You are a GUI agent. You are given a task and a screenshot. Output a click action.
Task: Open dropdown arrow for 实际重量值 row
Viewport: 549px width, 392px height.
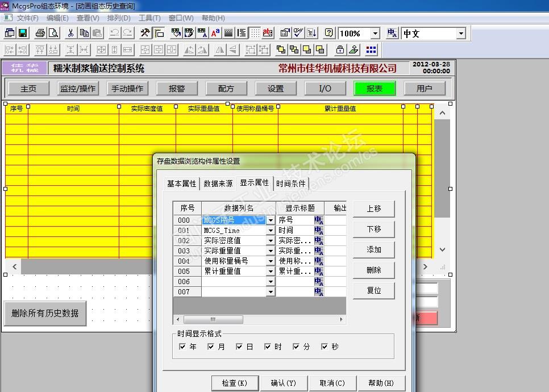coord(271,251)
